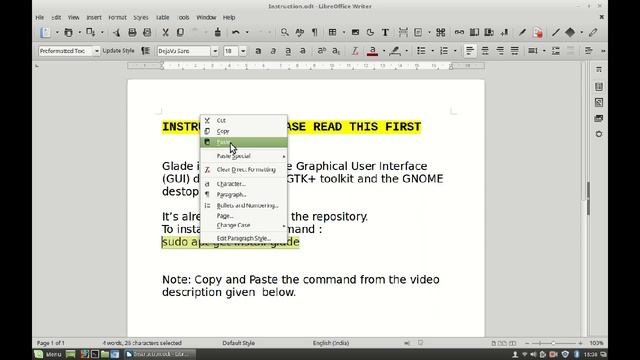640x360 pixels.
Task: Select the Clone Formatting paintbrush
Action: (218, 32)
